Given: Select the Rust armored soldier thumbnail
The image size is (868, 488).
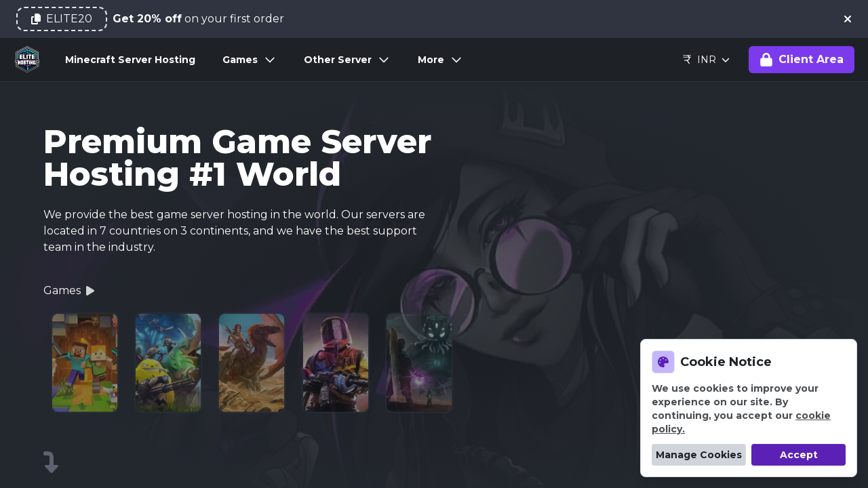Looking at the screenshot, I should pos(336,363).
